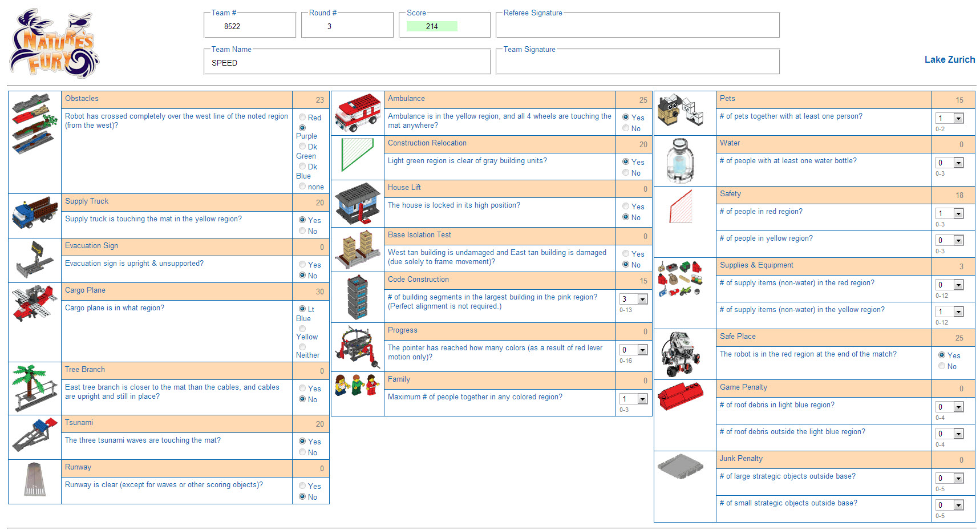The height and width of the screenshot is (530, 980).
Task: Mark Runway is clear as Yes
Action: 302,486
